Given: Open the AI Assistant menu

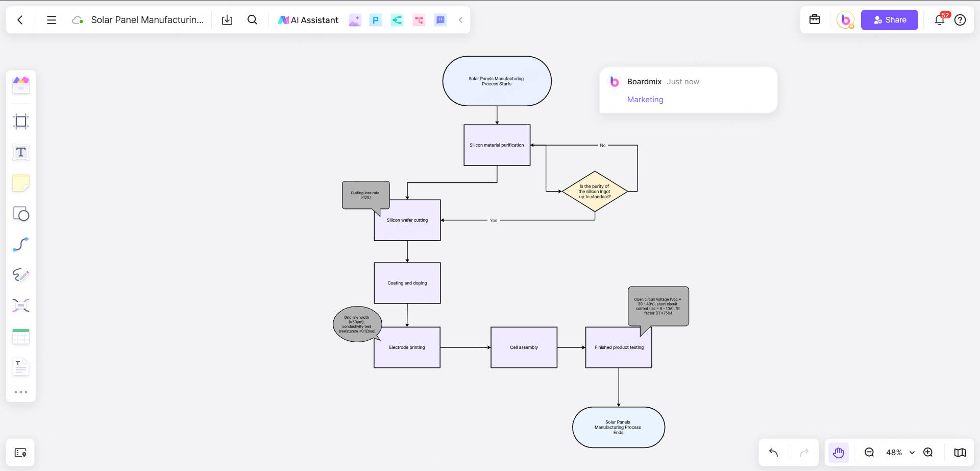Looking at the screenshot, I should pos(308,20).
